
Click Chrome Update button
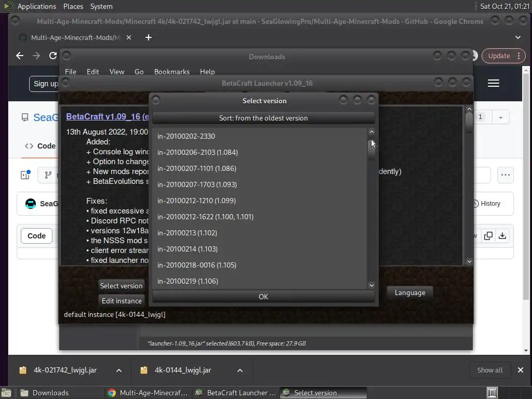pos(499,56)
